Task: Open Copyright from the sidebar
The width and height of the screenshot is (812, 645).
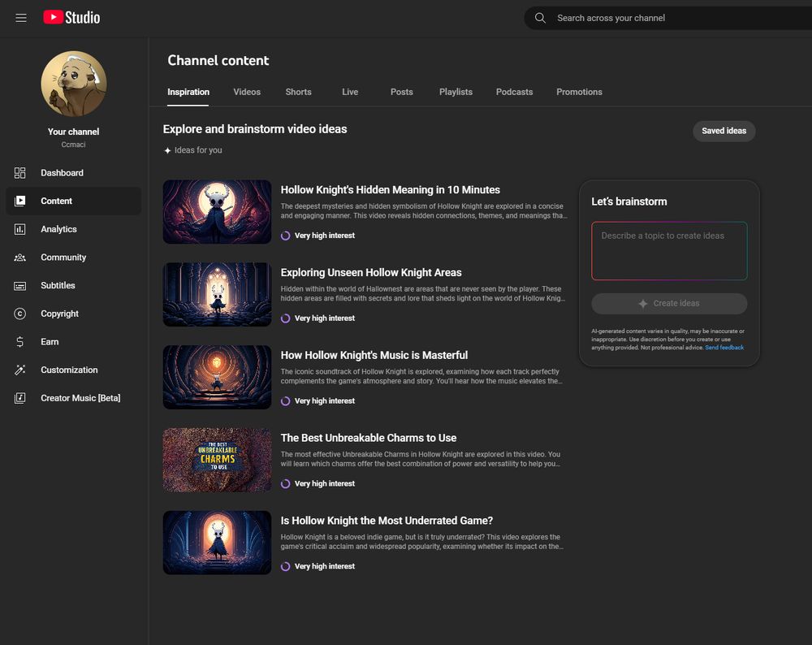Action: (x=74, y=314)
